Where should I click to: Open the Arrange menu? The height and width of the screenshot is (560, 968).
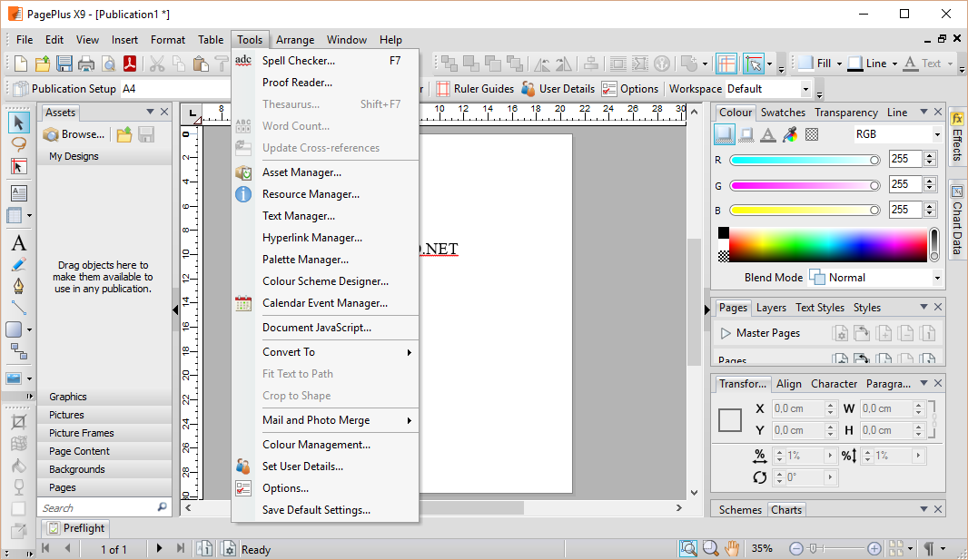point(294,39)
